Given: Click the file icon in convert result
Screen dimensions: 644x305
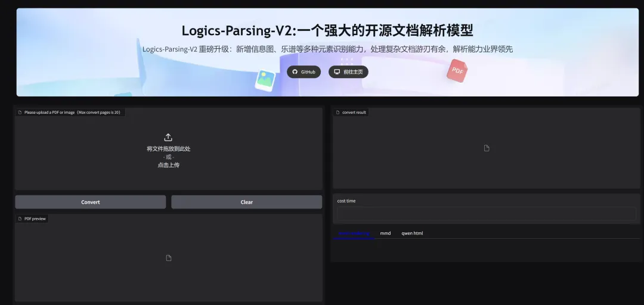Looking at the screenshot, I should pos(487,148).
